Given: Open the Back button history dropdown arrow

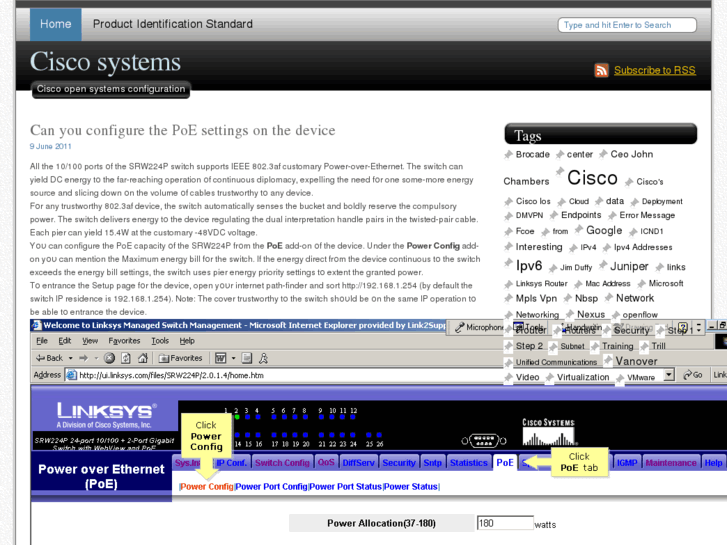Looking at the screenshot, I should [70, 358].
